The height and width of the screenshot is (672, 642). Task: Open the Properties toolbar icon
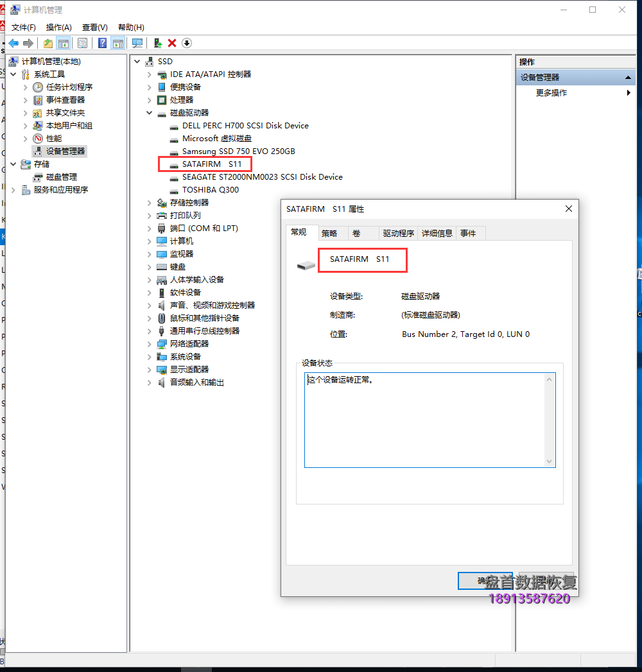point(83,43)
